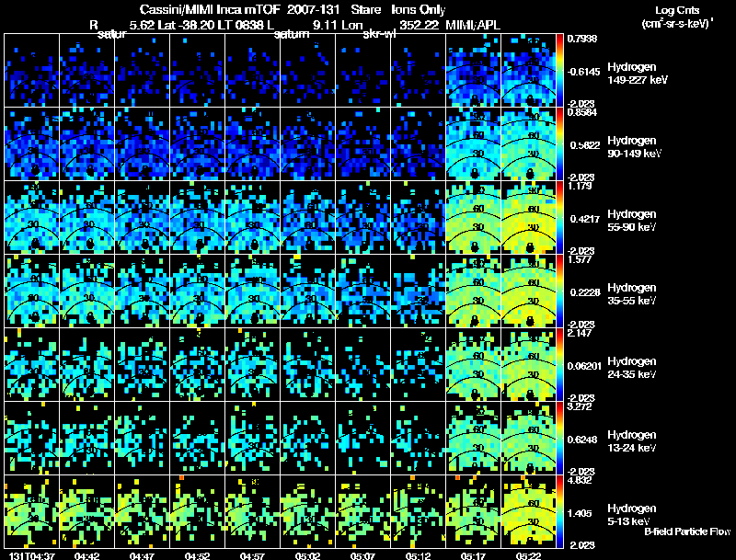Image resolution: width=736 pixels, height=560 pixels.
Task: Select the 55-90 keV panel at 05:12
Action: (418, 218)
